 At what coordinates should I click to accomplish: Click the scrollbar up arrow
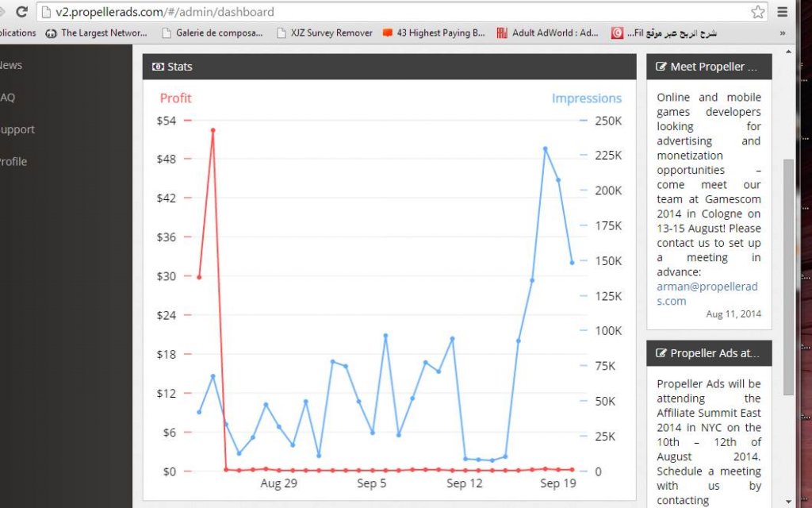coord(788,52)
